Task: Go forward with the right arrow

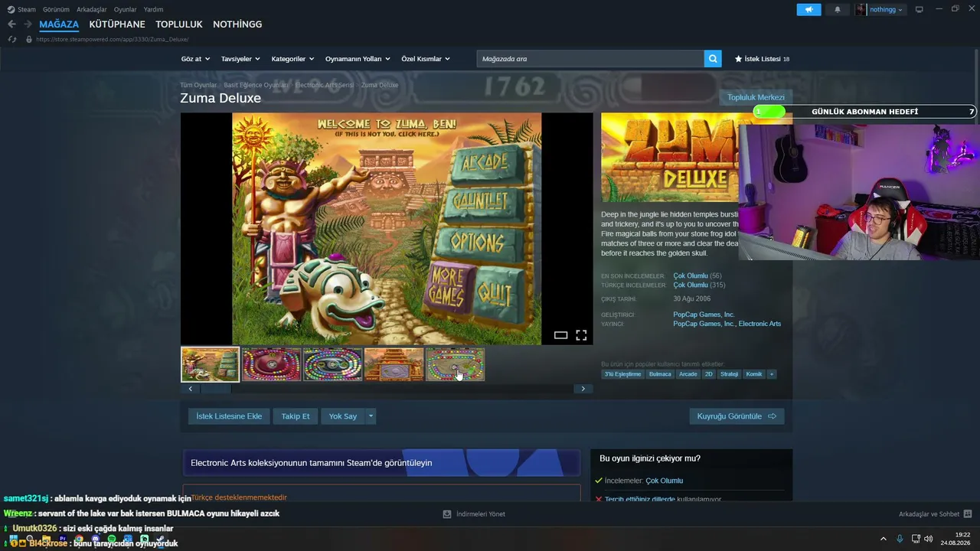Action: click(x=28, y=24)
